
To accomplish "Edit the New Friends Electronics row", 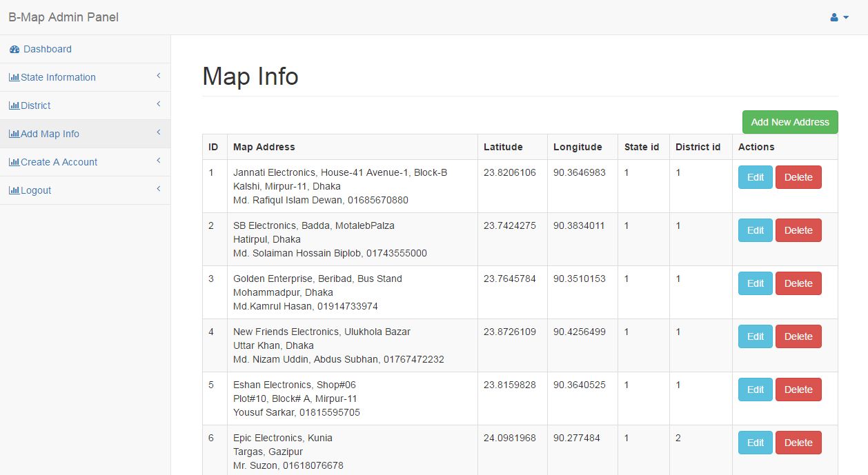I will click(x=756, y=336).
